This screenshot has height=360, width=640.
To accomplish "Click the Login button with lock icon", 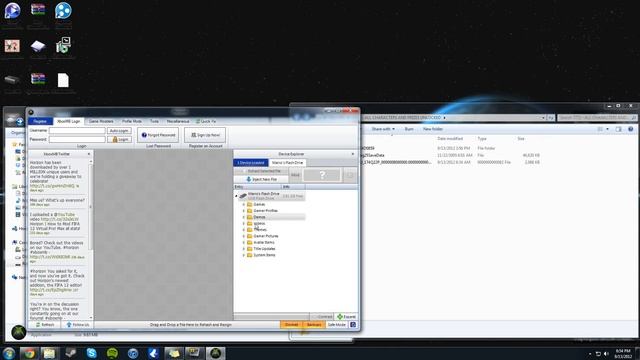I will 119,139.
